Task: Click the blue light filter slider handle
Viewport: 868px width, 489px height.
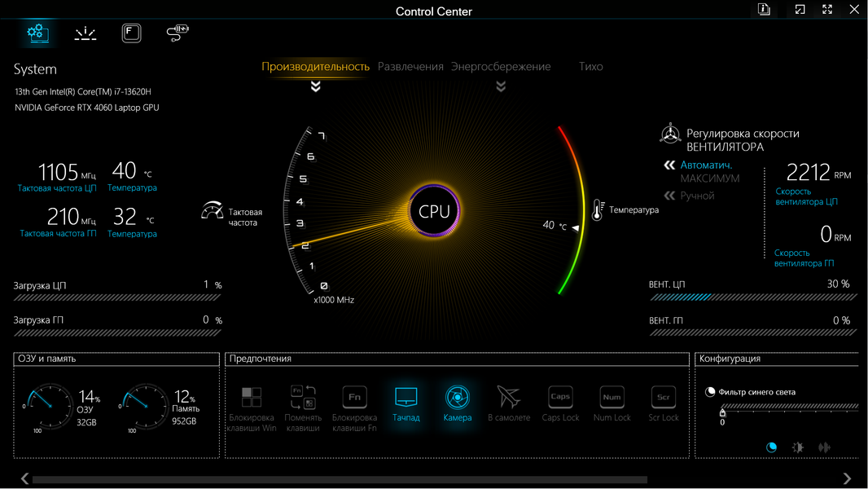Action: click(x=722, y=412)
